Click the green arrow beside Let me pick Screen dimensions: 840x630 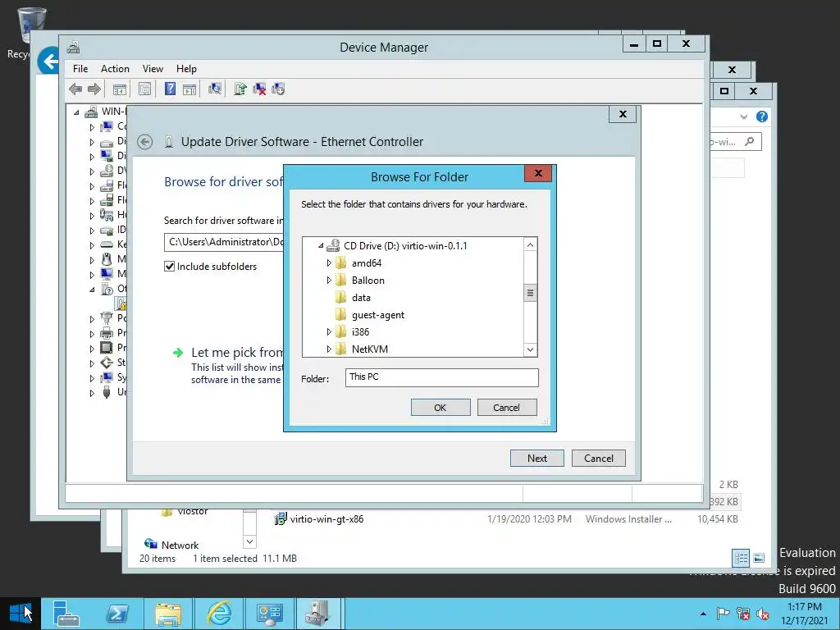click(178, 353)
